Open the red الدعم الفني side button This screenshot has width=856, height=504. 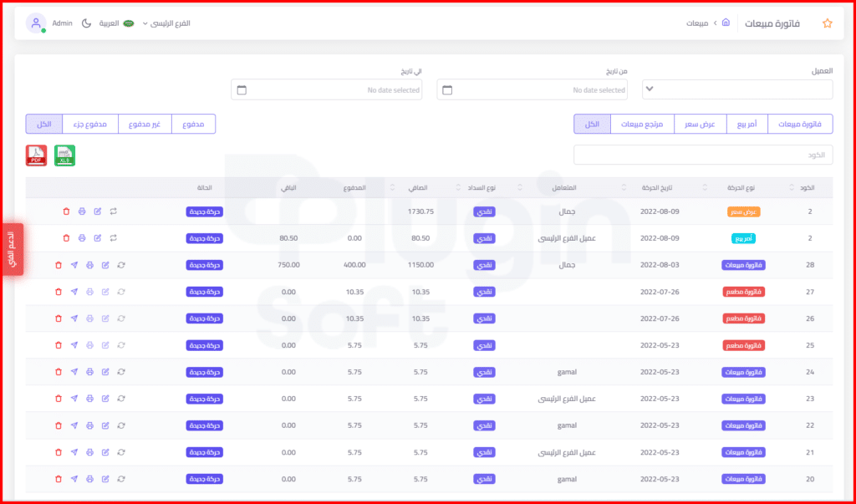point(12,248)
